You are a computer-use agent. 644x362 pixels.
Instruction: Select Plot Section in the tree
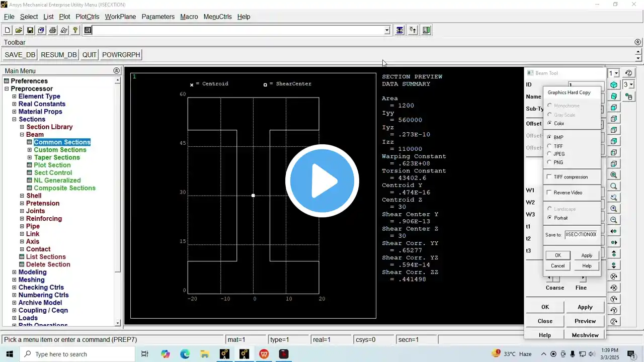(x=52, y=165)
